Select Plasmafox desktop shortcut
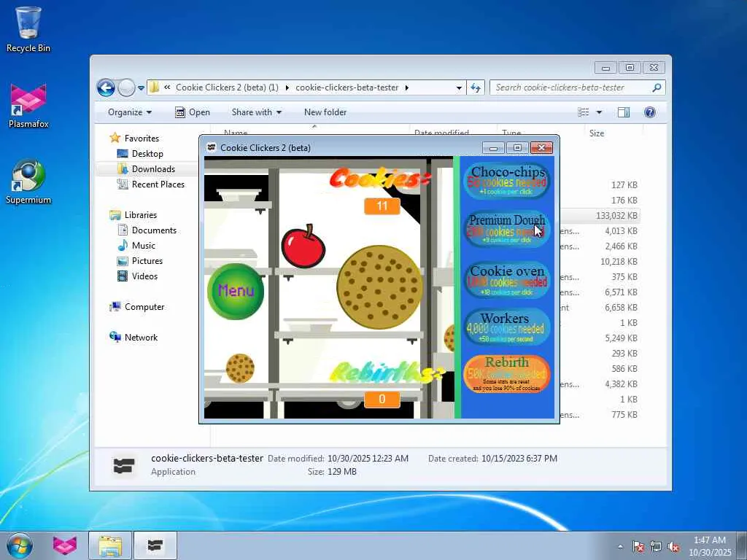 pos(28,105)
